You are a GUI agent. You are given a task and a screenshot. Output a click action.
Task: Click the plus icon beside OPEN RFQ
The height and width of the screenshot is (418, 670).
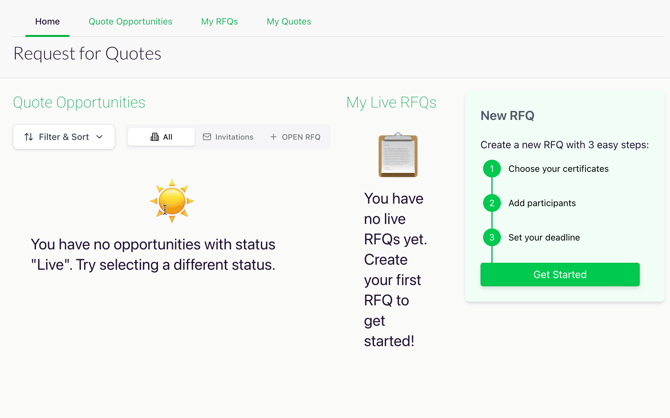coord(273,137)
